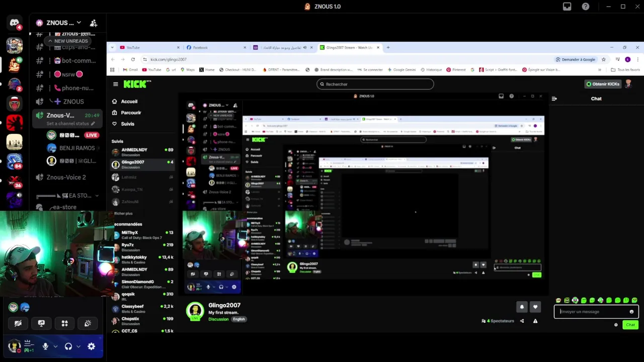Toggle stream notifications bell button
644x362 pixels.
point(522,307)
